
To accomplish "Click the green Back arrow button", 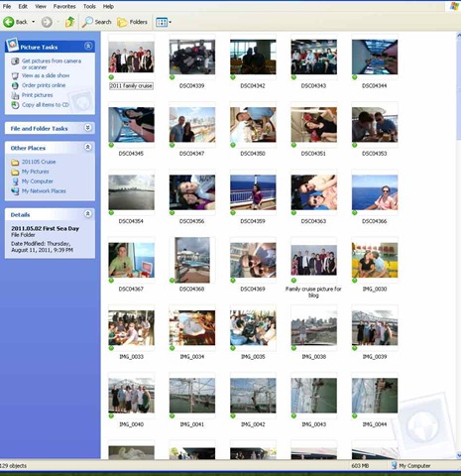I will click(x=9, y=22).
